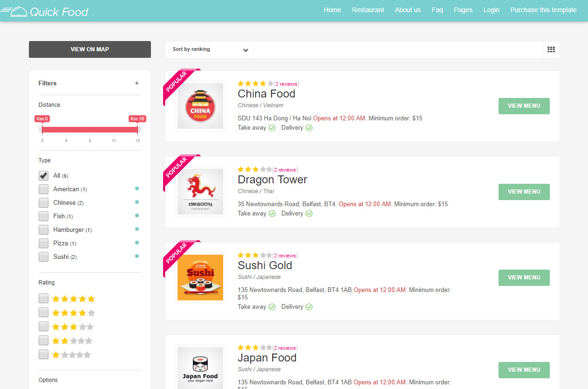This screenshot has width=588, height=389.
Task: Check the five-star rating filter
Action: [x=43, y=299]
